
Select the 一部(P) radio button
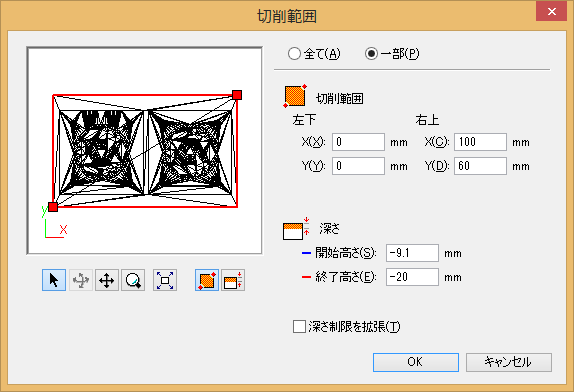[371, 54]
